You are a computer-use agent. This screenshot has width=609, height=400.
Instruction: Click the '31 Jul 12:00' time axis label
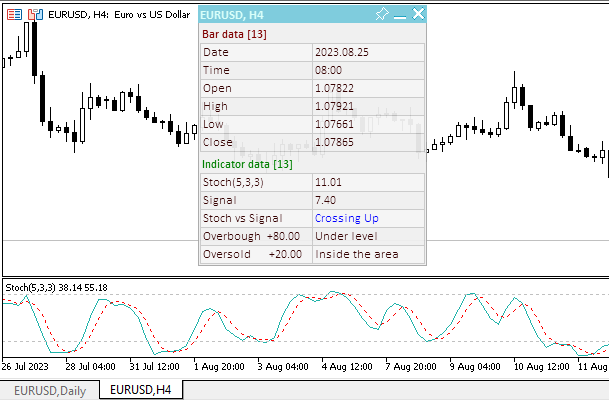154,367
